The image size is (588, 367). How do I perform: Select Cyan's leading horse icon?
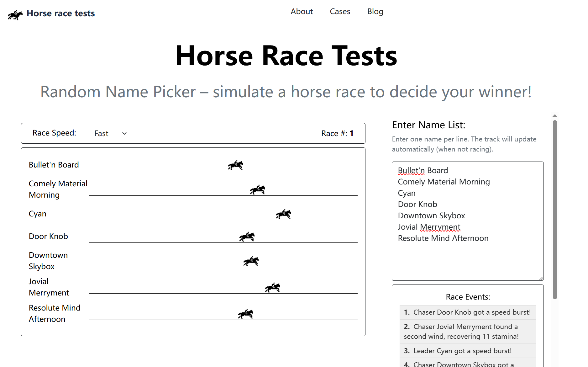[x=283, y=214]
